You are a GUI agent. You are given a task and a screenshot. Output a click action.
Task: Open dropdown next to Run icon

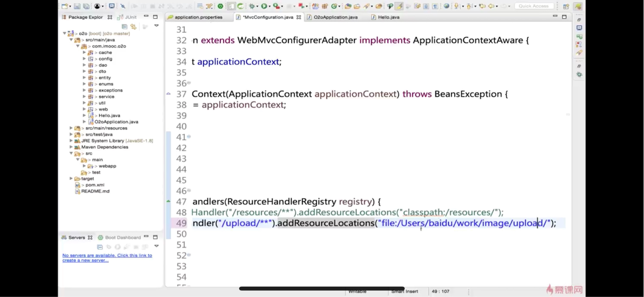(269, 6)
